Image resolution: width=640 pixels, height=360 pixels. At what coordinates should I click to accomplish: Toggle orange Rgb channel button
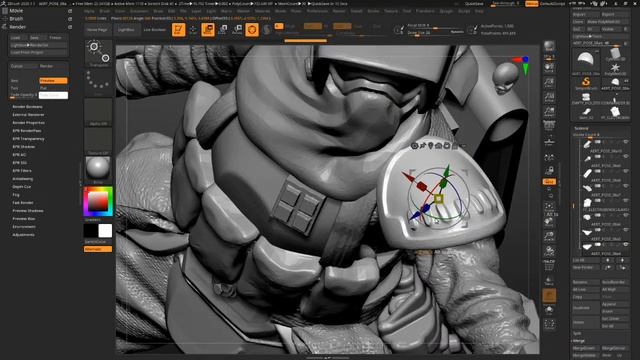tap(313, 26)
